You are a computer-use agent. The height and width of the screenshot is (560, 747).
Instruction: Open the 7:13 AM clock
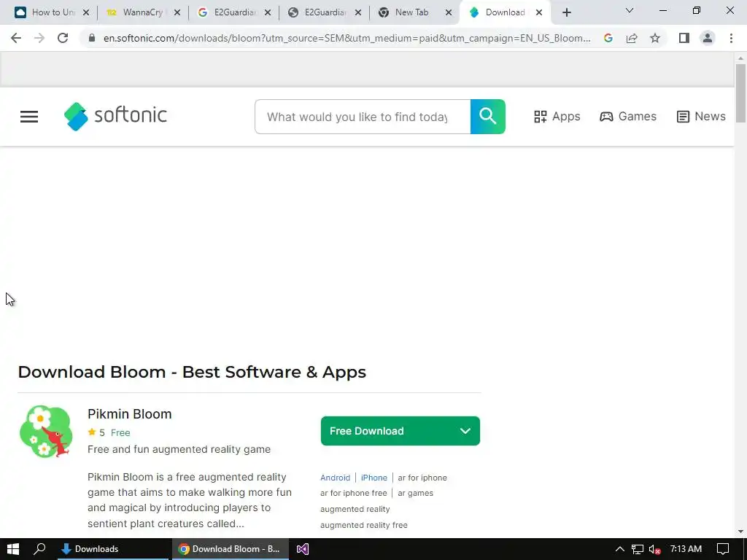[x=686, y=549]
